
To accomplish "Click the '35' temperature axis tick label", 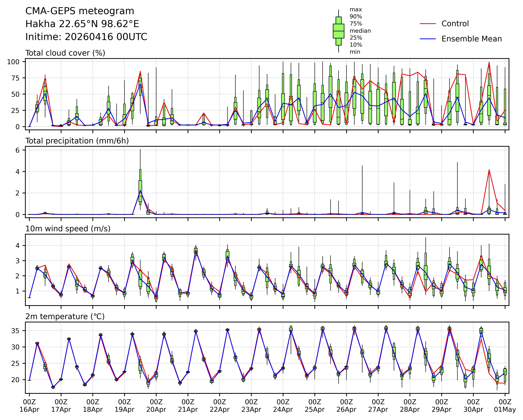I will coord(16,331).
